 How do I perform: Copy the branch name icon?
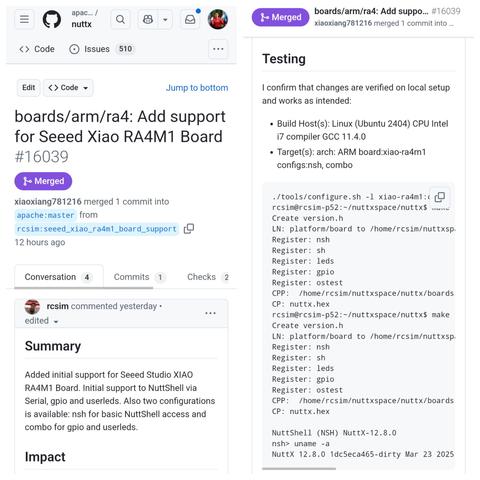pos(189,229)
